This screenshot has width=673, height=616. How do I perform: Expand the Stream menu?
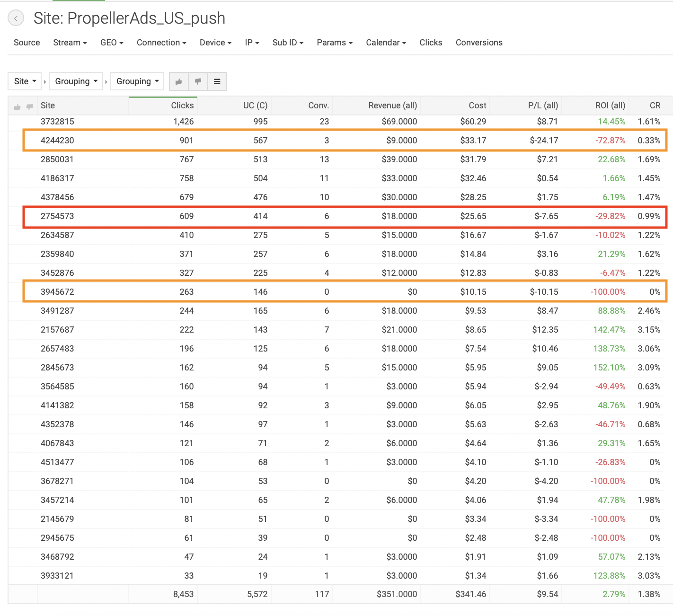click(x=70, y=43)
